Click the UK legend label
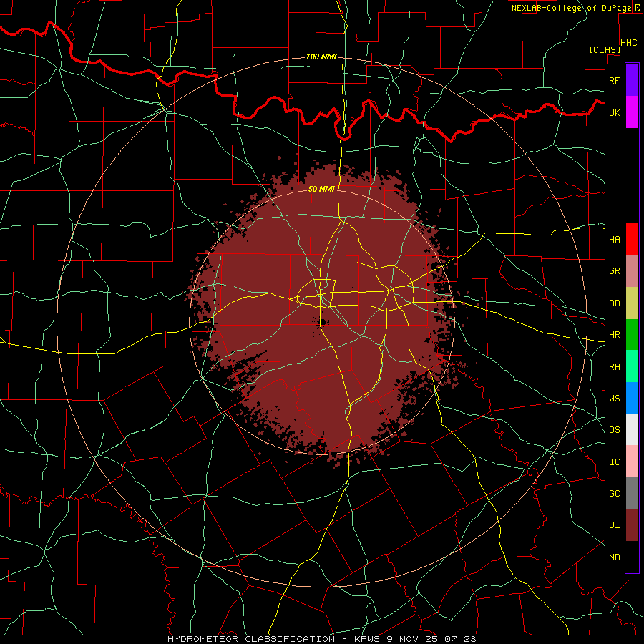Image resolution: width=644 pixels, height=644 pixels. (x=614, y=112)
